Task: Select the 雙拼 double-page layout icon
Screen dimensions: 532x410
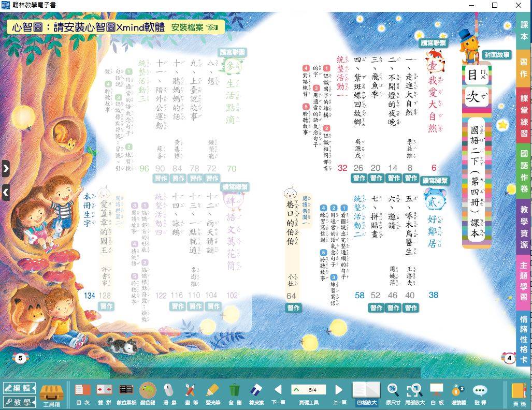Action: click(x=104, y=394)
